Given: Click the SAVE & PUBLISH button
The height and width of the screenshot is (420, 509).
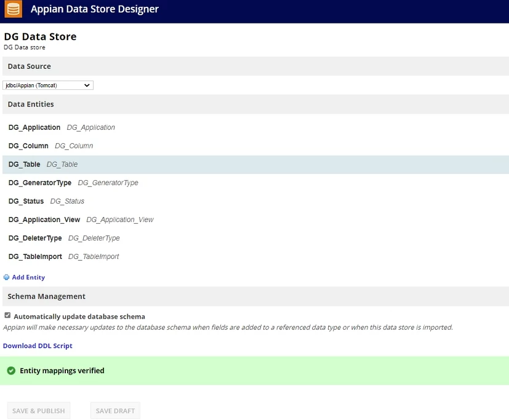Looking at the screenshot, I should tap(39, 411).
